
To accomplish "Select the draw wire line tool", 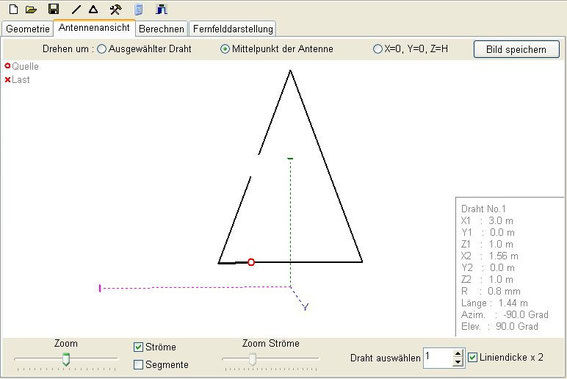I will (76, 9).
